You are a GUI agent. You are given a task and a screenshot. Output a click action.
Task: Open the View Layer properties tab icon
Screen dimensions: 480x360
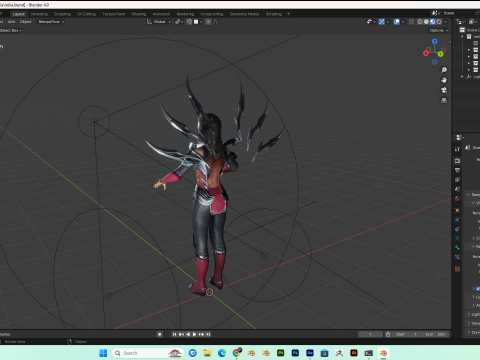point(457,180)
